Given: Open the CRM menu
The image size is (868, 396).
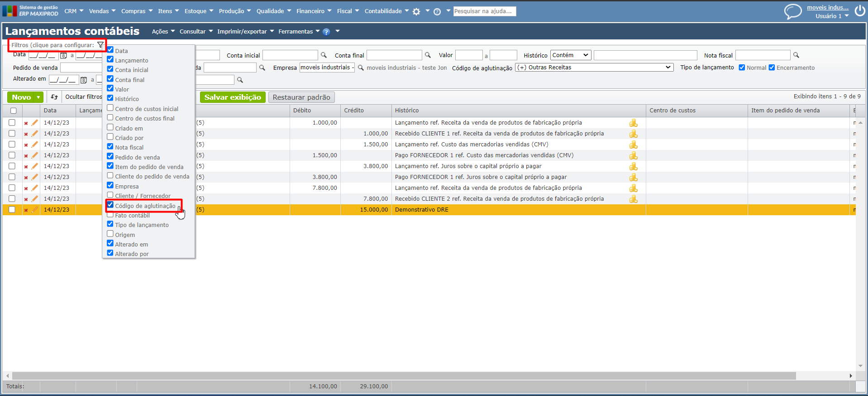Looking at the screenshot, I should [74, 11].
